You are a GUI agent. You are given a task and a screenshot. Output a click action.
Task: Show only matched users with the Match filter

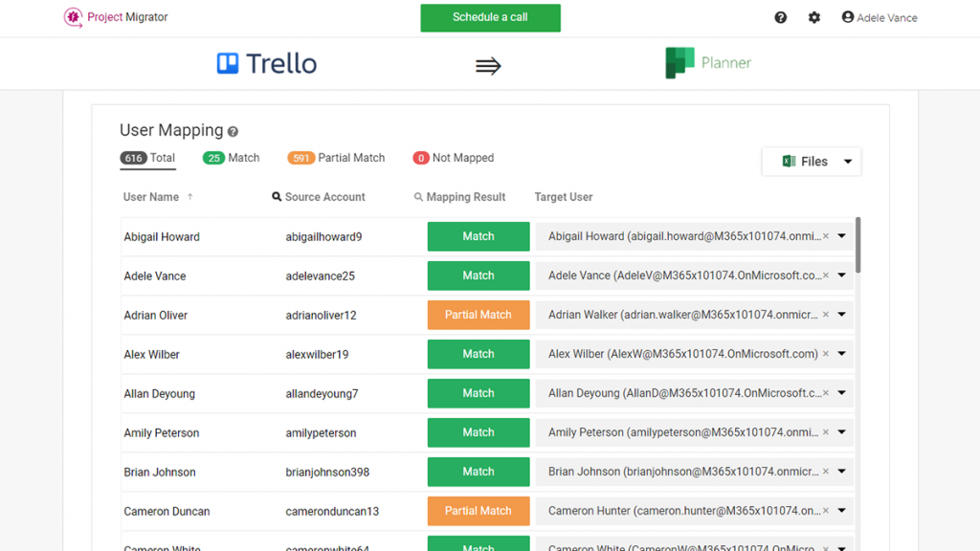click(231, 158)
